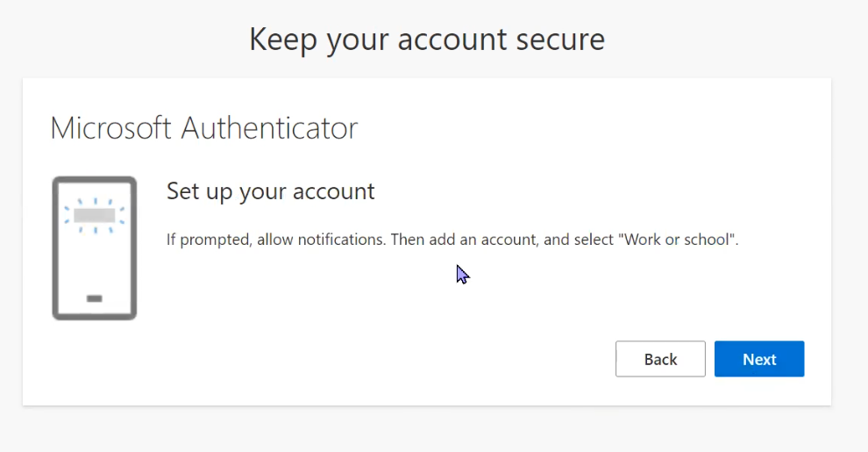Viewport: 868px width, 452px height.
Task: Click the "If prompted, allow notifications" instruction text
Action: pyautogui.click(x=452, y=240)
